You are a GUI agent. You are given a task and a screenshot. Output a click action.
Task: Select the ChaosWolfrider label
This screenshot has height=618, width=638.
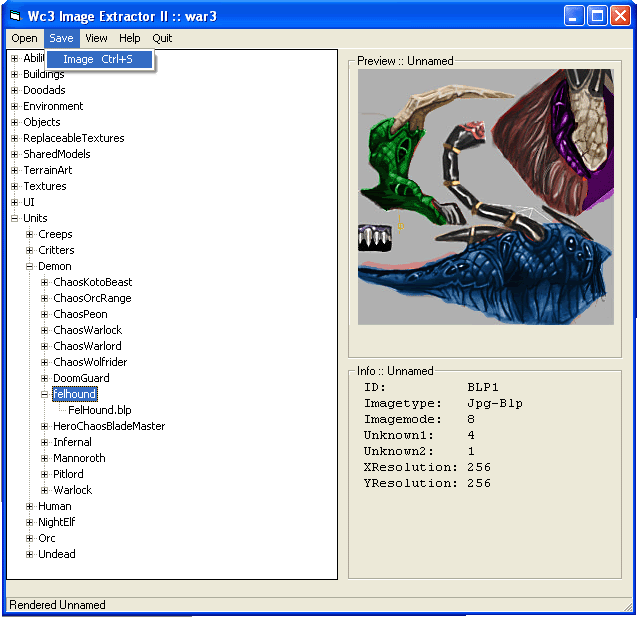click(90, 363)
